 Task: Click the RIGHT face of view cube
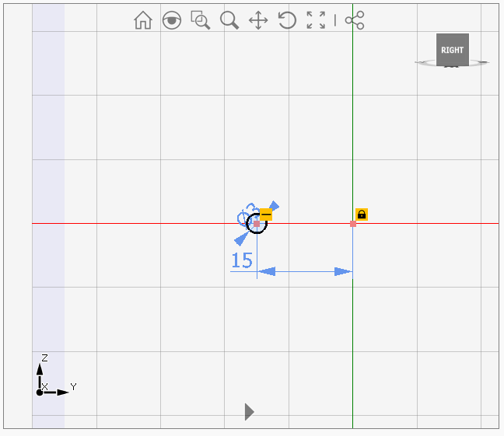pyautogui.click(x=452, y=50)
